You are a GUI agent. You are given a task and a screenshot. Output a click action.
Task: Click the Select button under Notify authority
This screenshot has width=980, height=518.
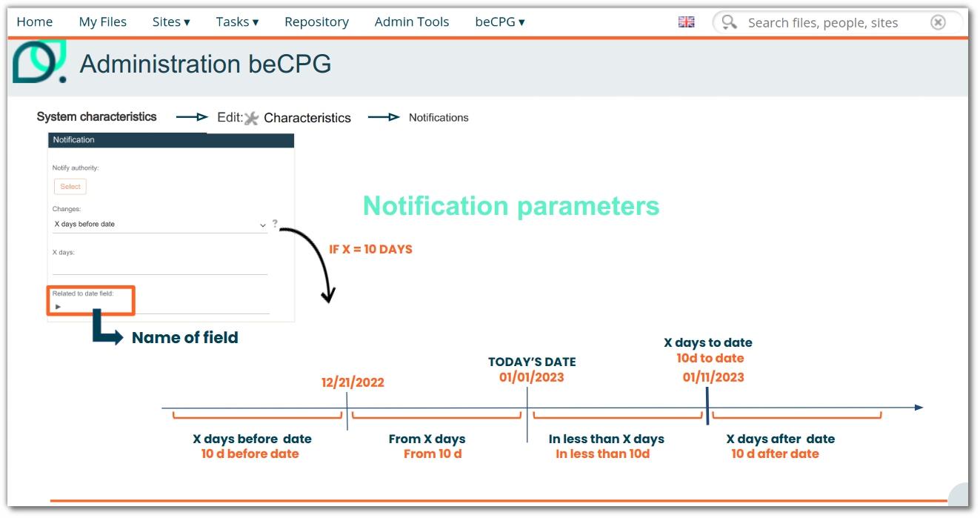click(70, 187)
